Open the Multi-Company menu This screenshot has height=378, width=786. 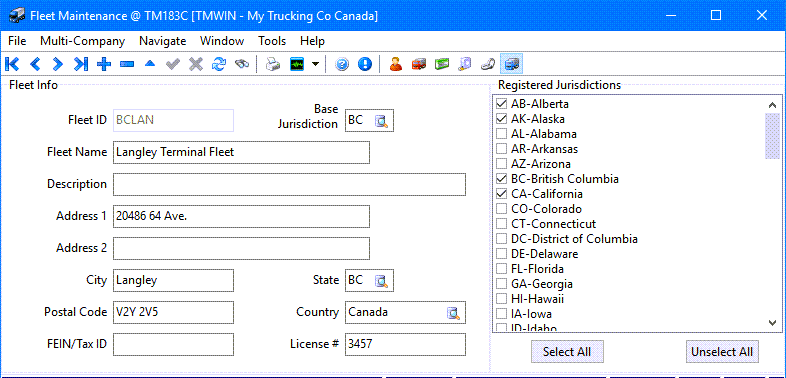point(83,41)
